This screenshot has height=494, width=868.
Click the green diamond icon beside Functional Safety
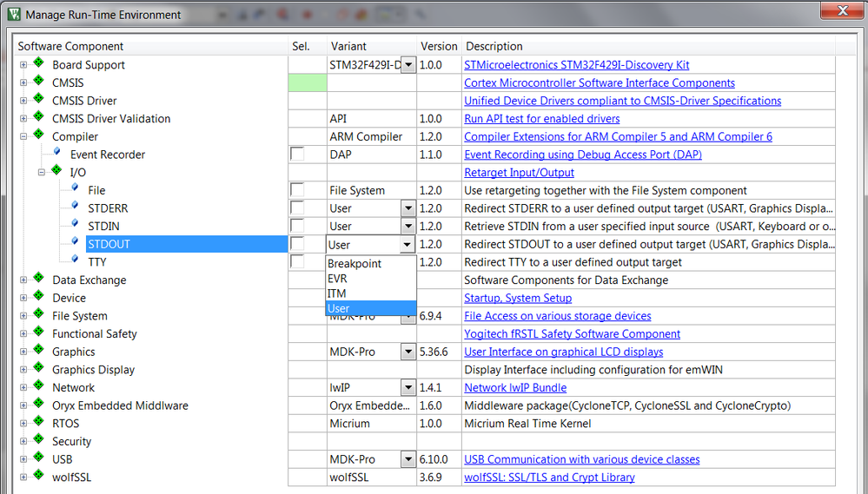pyautogui.click(x=39, y=332)
